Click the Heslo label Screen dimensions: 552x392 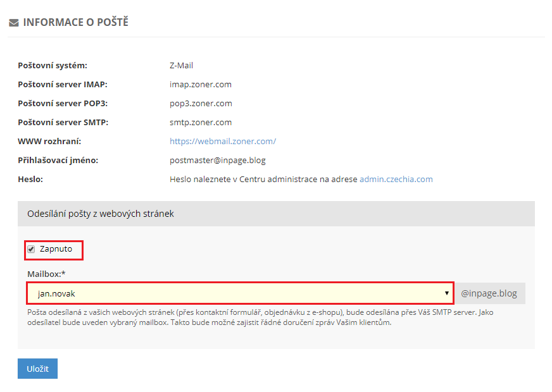[x=30, y=179]
